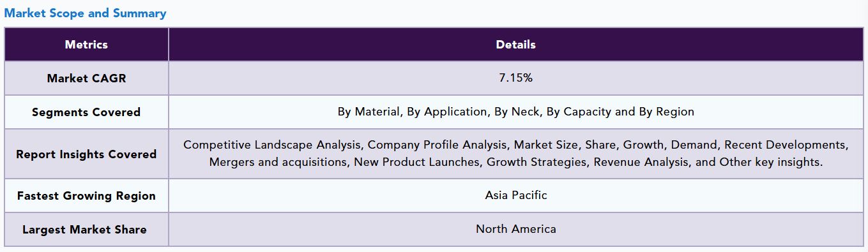The height and width of the screenshot is (252, 868).
Task: Click the Largest Market Share label
Action: (84, 230)
